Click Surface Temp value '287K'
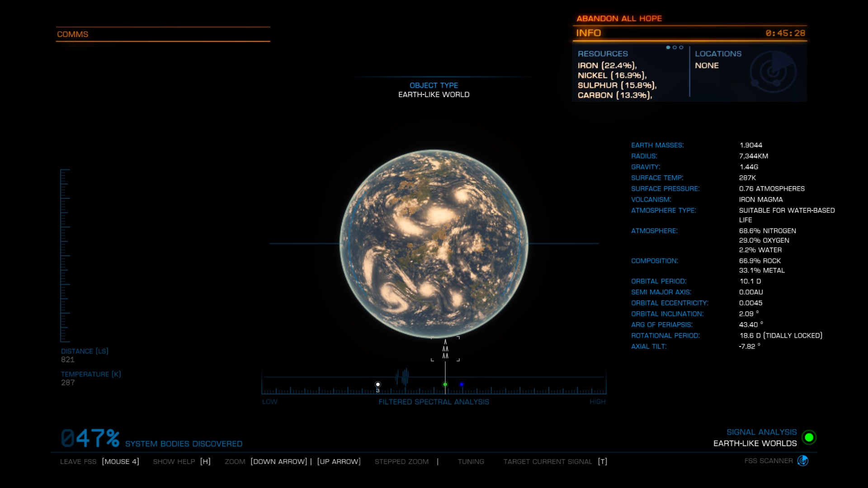Viewport: 868px width, 488px height. click(747, 178)
